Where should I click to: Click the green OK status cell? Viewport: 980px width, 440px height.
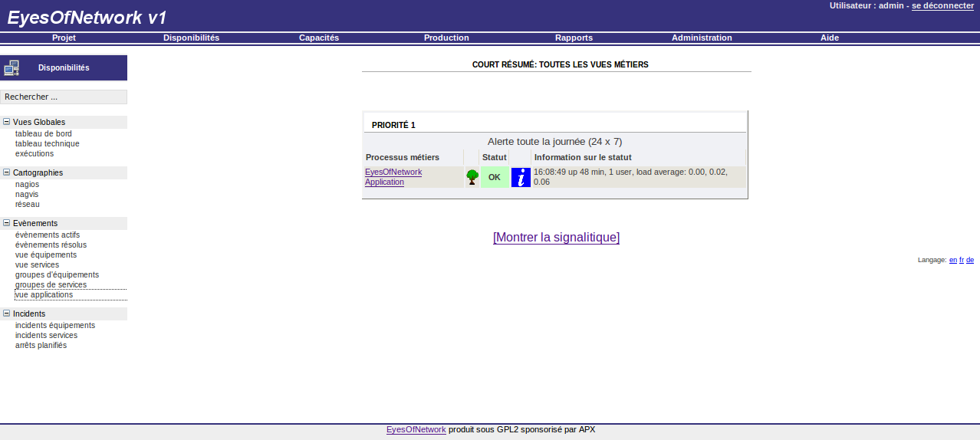point(495,177)
